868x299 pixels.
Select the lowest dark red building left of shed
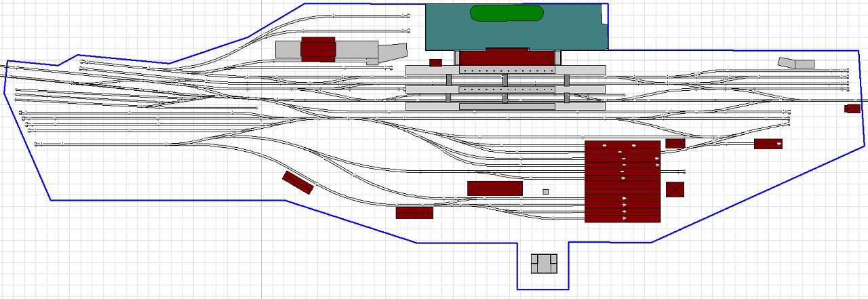pyautogui.click(x=414, y=213)
